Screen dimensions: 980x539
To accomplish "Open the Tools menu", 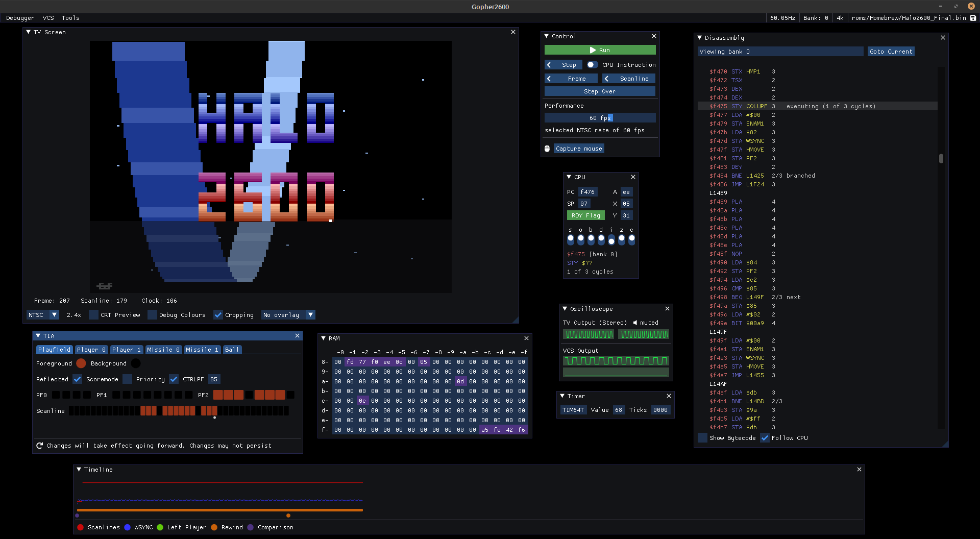I will pos(70,18).
